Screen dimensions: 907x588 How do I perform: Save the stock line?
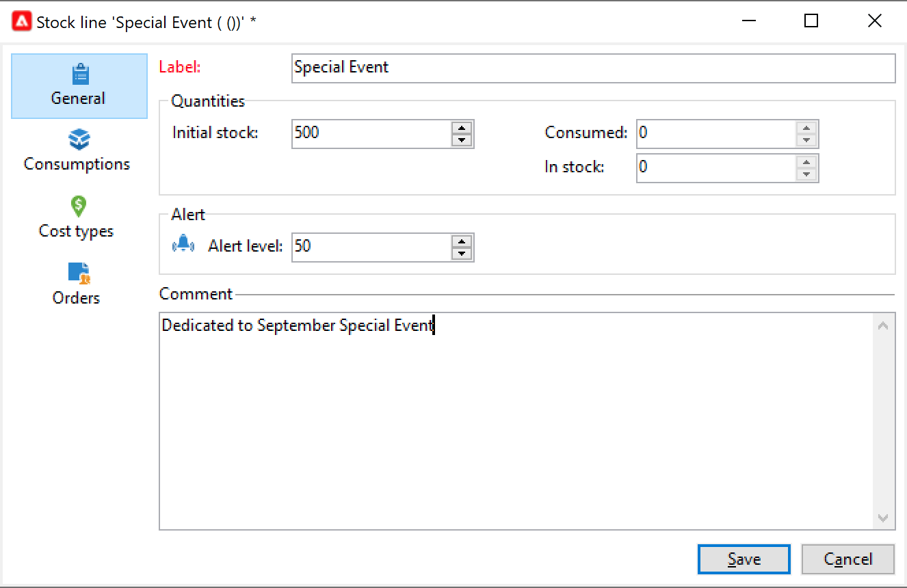point(744,559)
